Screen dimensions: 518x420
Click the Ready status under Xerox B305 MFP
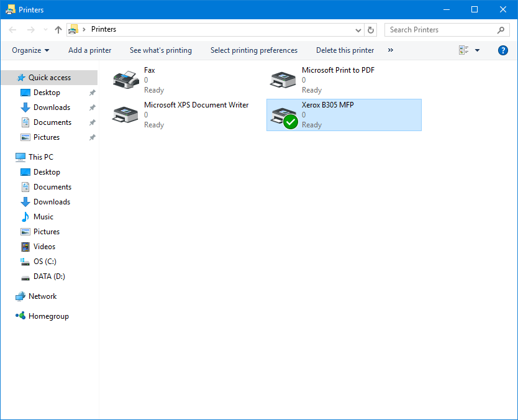pyautogui.click(x=312, y=125)
